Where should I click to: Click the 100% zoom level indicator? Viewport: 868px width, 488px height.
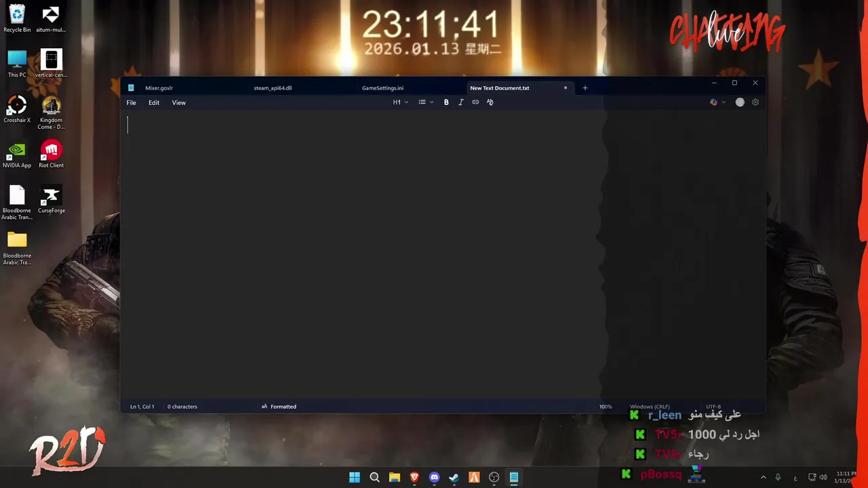(x=606, y=407)
